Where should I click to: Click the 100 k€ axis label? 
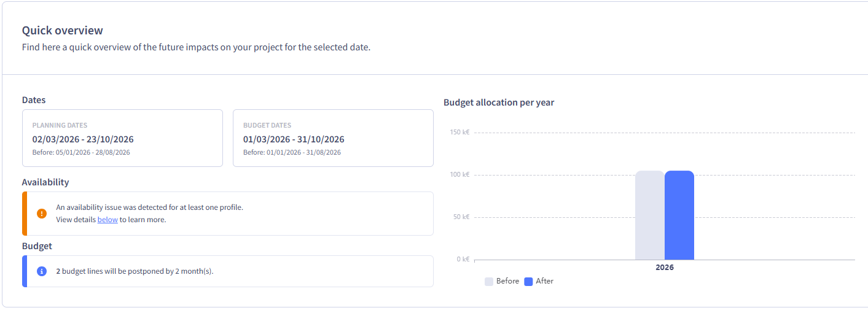coord(460,175)
